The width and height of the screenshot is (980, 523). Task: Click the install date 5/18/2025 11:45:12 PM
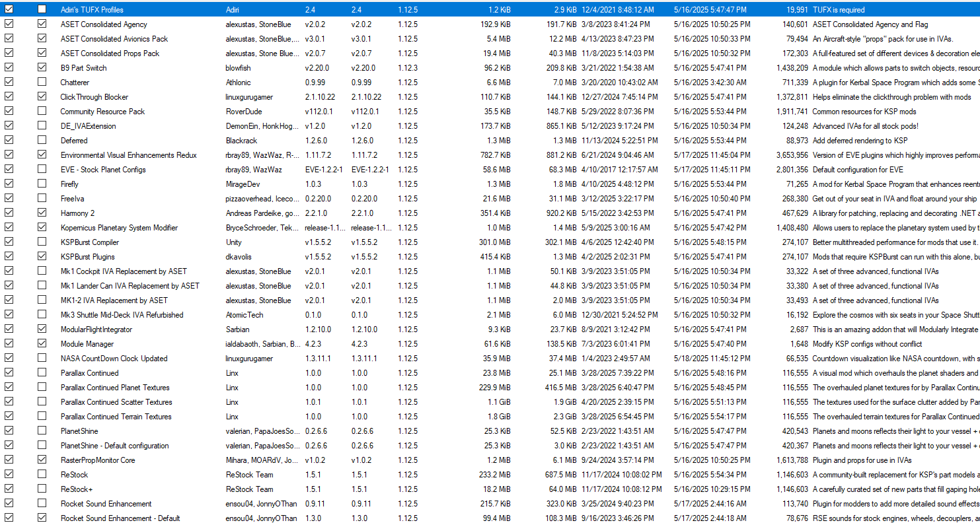712,359
